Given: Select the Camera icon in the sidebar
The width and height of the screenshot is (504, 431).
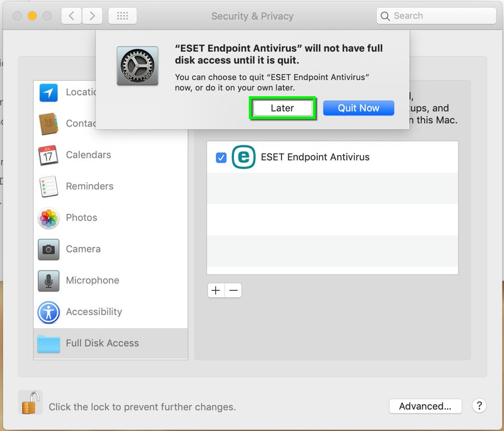Looking at the screenshot, I should [49, 249].
